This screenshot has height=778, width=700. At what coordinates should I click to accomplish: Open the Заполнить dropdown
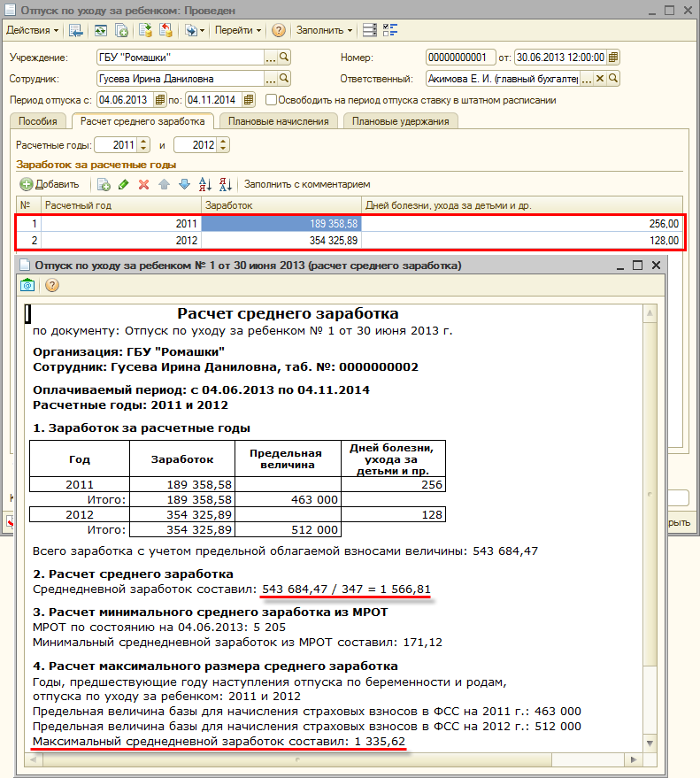(324, 30)
